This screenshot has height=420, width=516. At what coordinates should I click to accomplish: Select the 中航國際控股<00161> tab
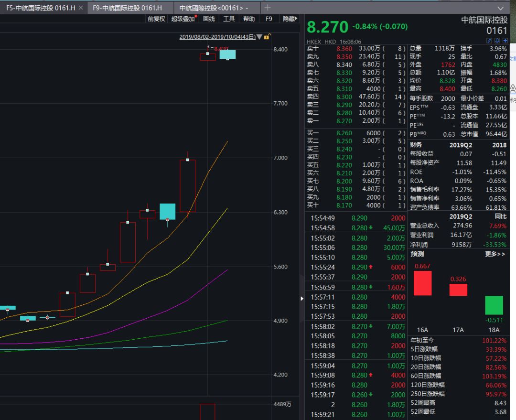click(214, 8)
